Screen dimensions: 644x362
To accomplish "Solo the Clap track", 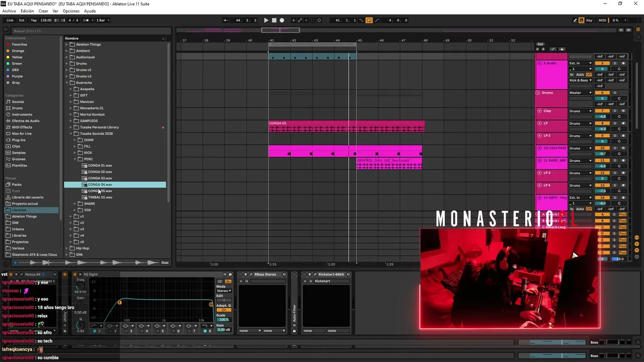I will pos(615,111).
